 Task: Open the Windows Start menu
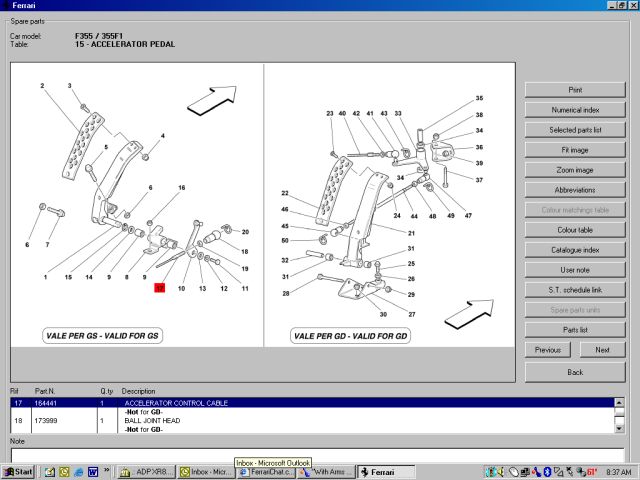point(18,472)
